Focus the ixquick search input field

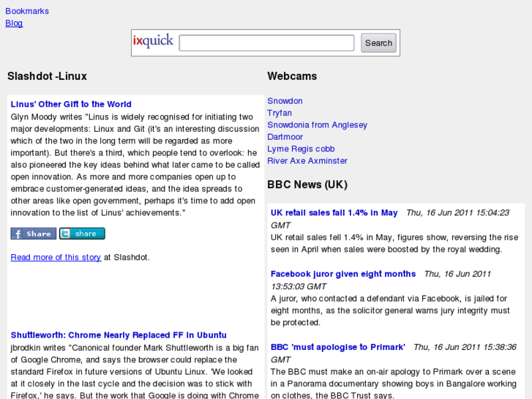(x=266, y=42)
